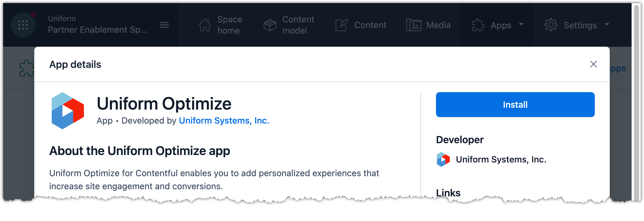Open the Content menu item

pyautogui.click(x=370, y=25)
